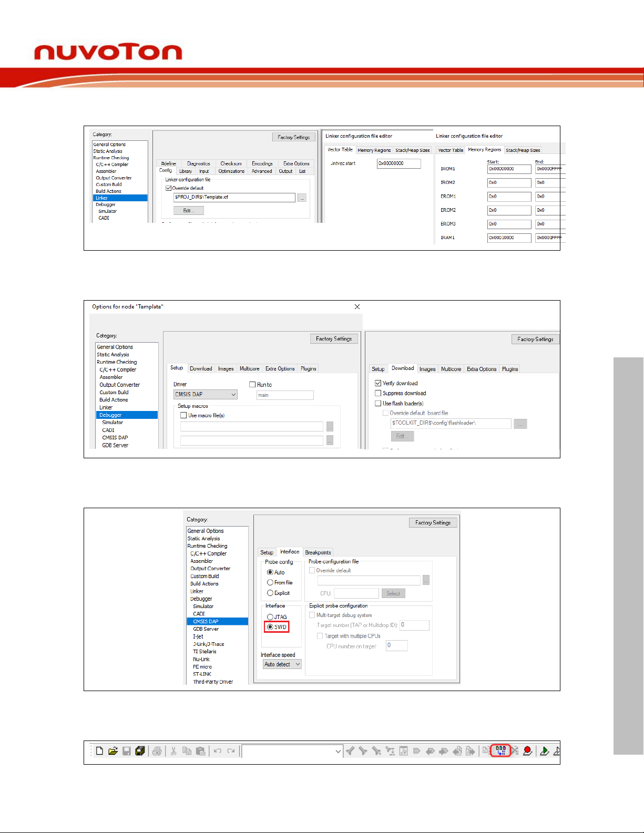Click the Open file folder icon

coord(113,751)
